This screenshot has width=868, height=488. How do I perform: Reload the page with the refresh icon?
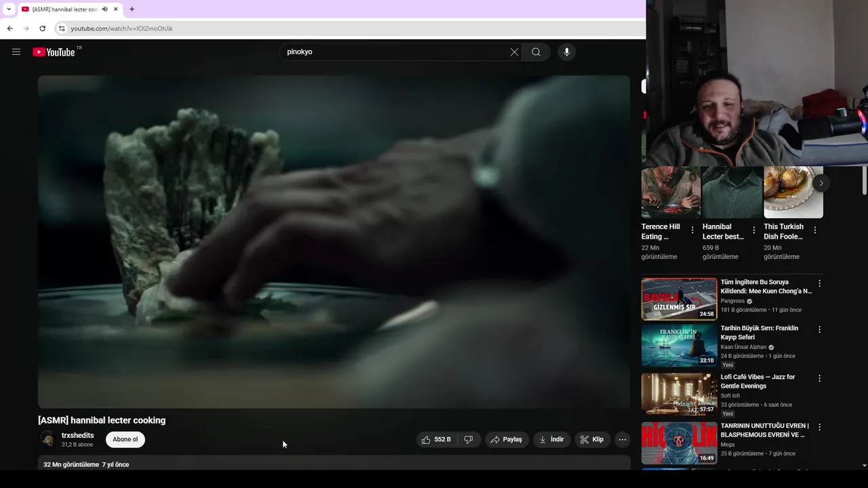[42, 28]
